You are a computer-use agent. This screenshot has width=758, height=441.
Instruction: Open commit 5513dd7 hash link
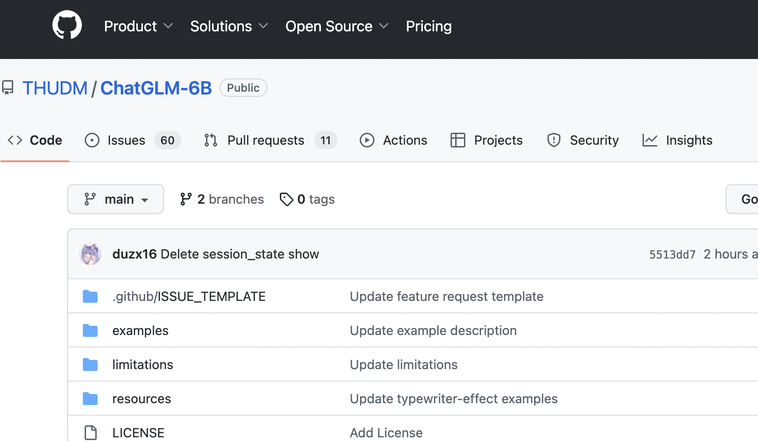tap(672, 255)
